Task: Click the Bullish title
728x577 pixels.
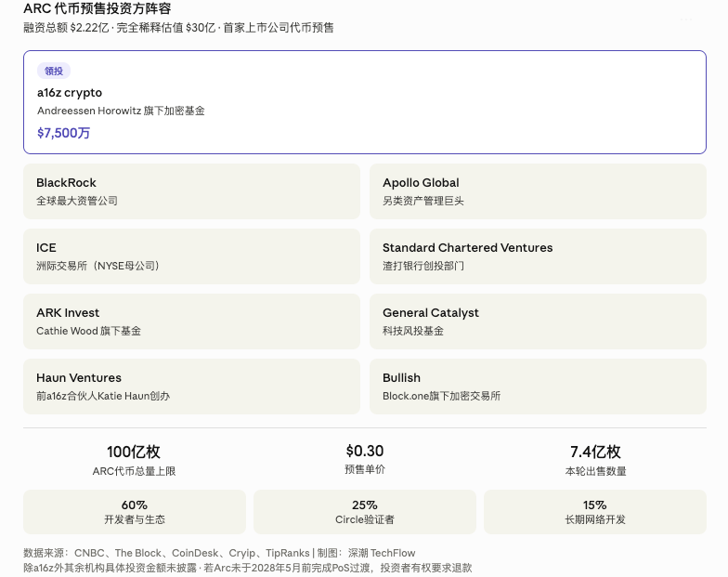Action: coord(401,377)
